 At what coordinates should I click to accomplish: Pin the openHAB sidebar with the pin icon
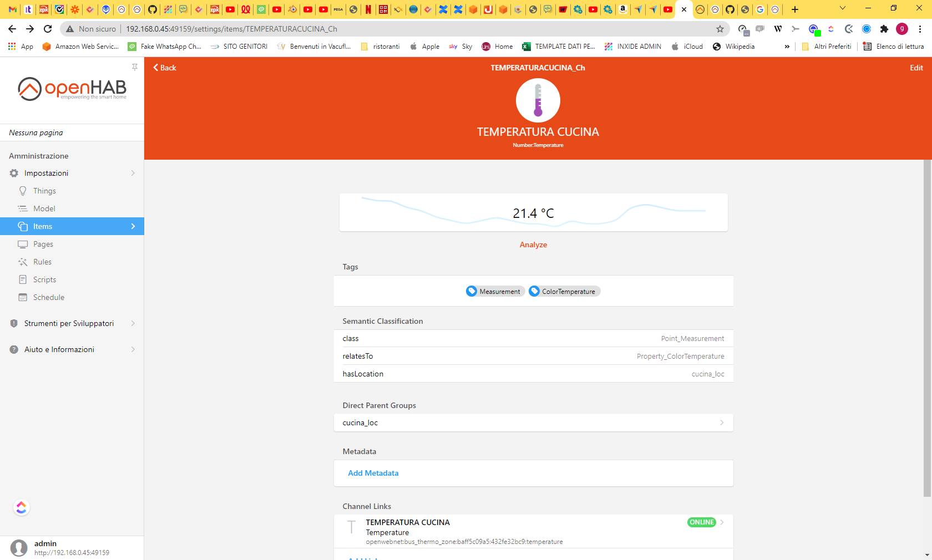click(134, 67)
